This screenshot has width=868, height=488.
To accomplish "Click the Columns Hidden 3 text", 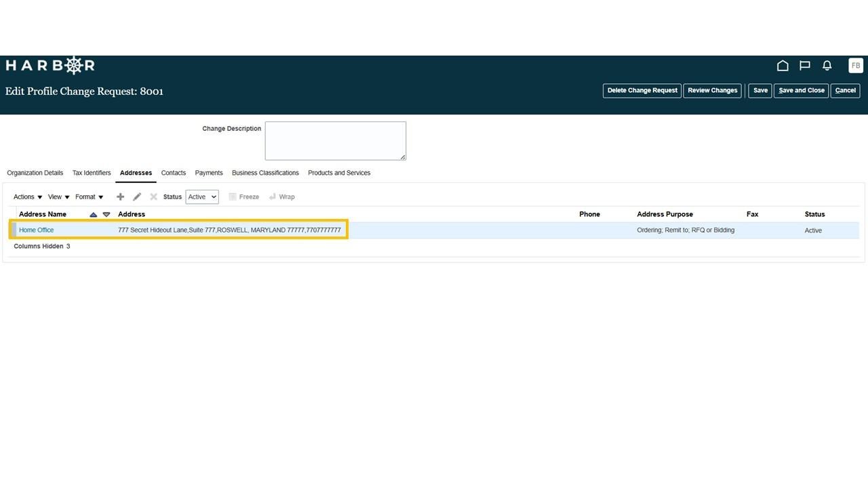I will (x=42, y=247).
